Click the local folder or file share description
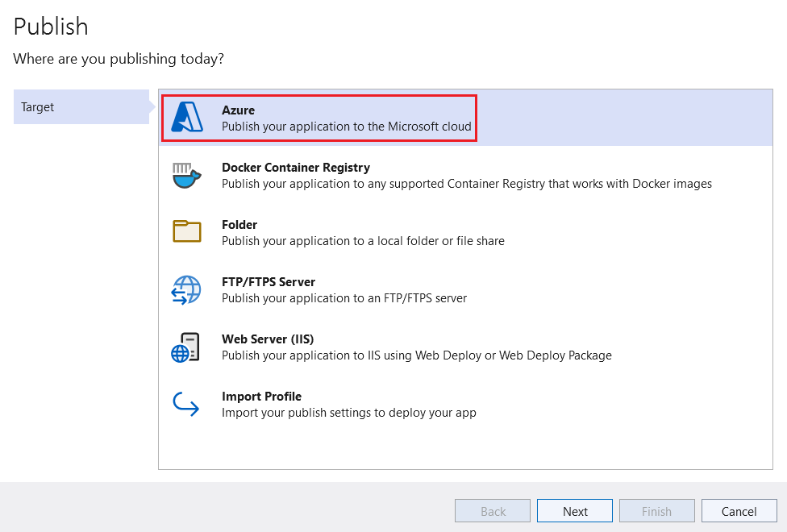Screen dimensions: 787x532 363,241
